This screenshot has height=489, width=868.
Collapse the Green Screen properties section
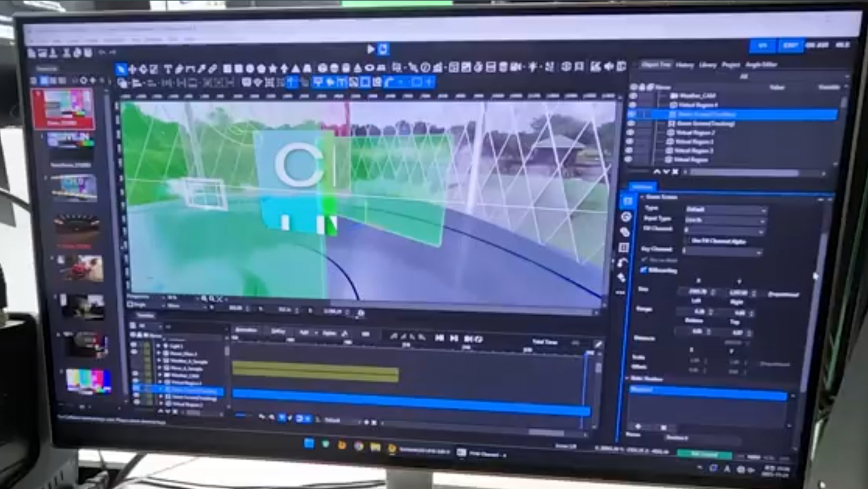click(x=641, y=197)
